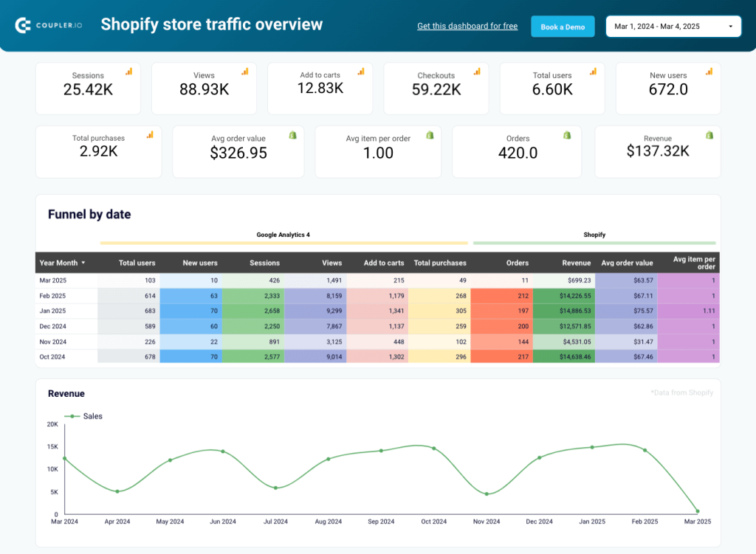Image resolution: width=756 pixels, height=554 pixels.
Task: Sort table by Views column header
Action: pos(332,263)
